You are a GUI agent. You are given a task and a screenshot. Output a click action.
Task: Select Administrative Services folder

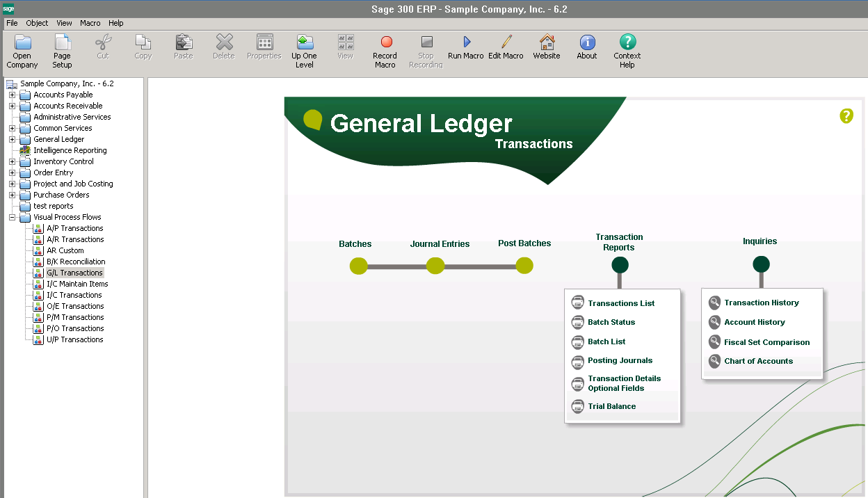[x=72, y=117]
